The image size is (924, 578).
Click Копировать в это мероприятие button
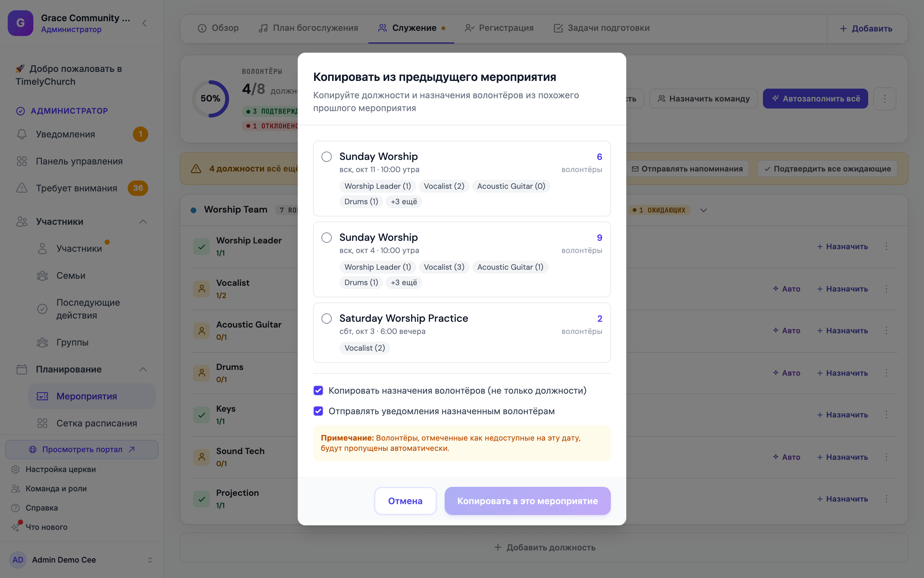pyautogui.click(x=527, y=501)
